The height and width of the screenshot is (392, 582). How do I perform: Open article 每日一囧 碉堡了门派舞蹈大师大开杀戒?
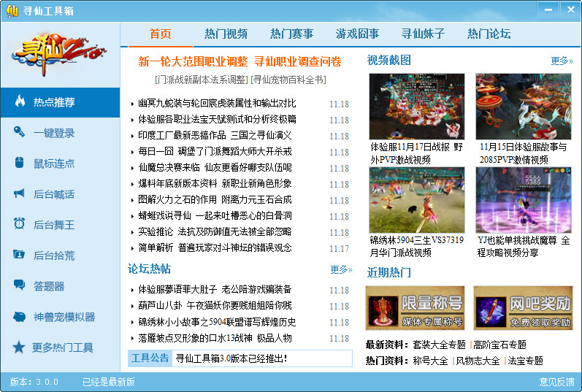coord(215,151)
